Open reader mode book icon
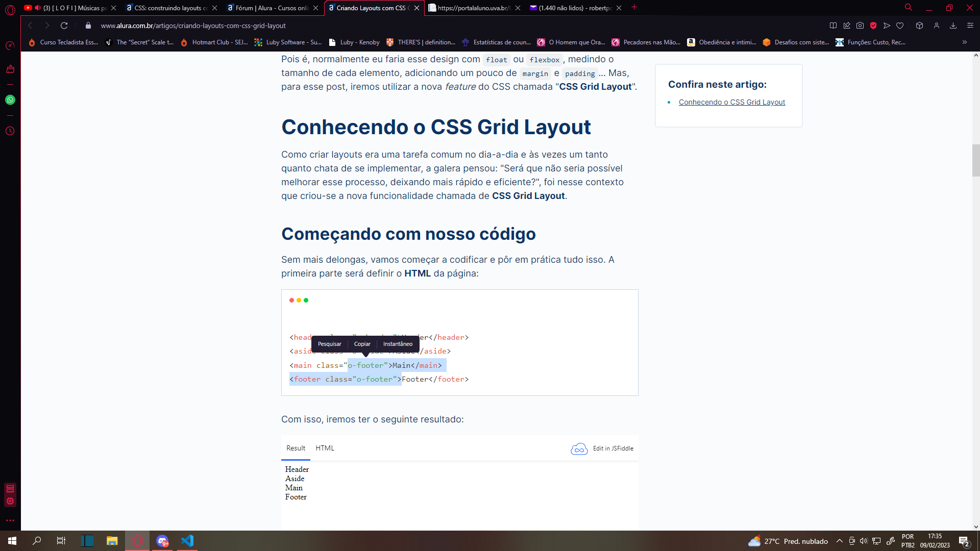Image resolution: width=980 pixels, height=551 pixels. click(833, 26)
